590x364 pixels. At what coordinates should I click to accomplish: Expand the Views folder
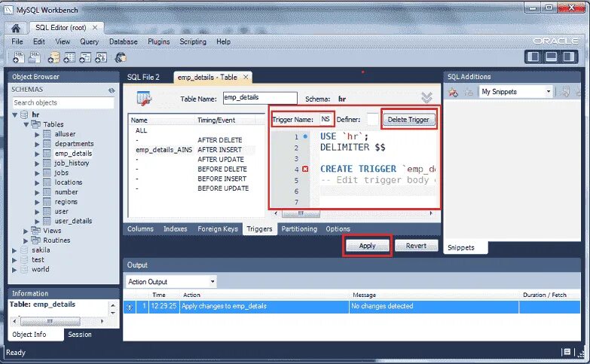click(x=26, y=231)
